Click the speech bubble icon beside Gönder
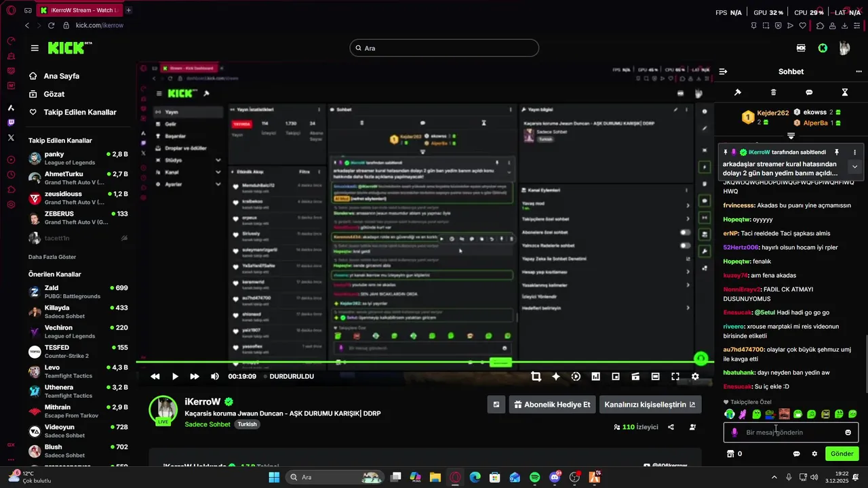Image resolution: width=868 pixels, height=488 pixels. pos(797,453)
